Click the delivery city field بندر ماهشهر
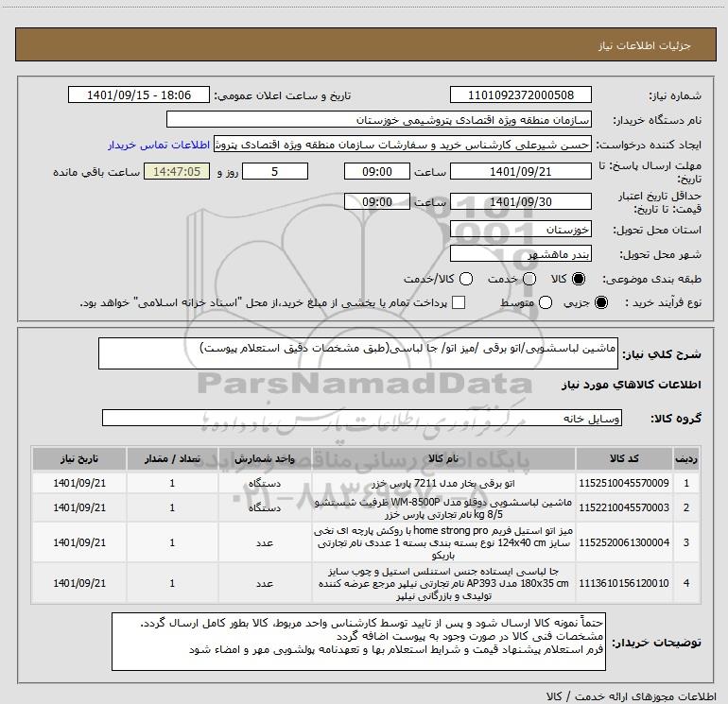This screenshot has height=704, width=728. click(520, 254)
